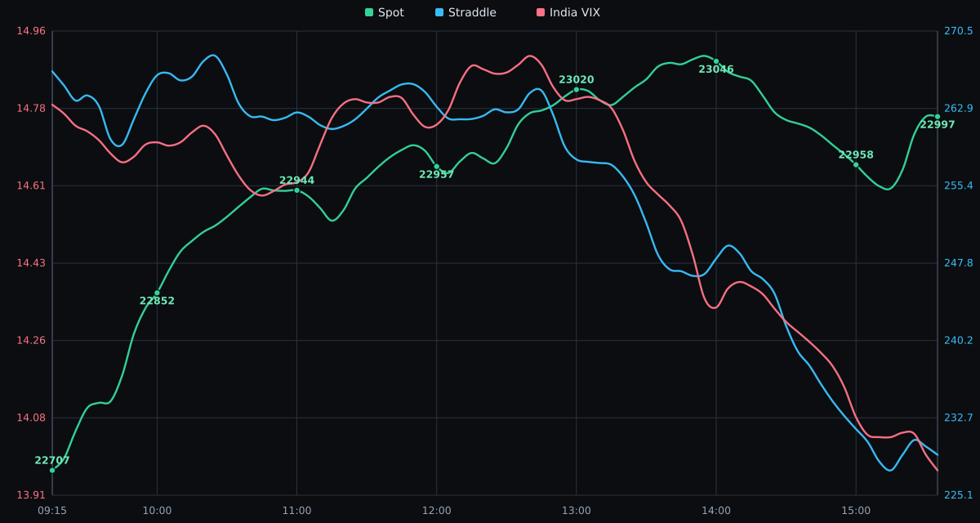Viewport: 980px width, 523px height.
Task: Click the 11:00 time axis label
Action: click(296, 511)
